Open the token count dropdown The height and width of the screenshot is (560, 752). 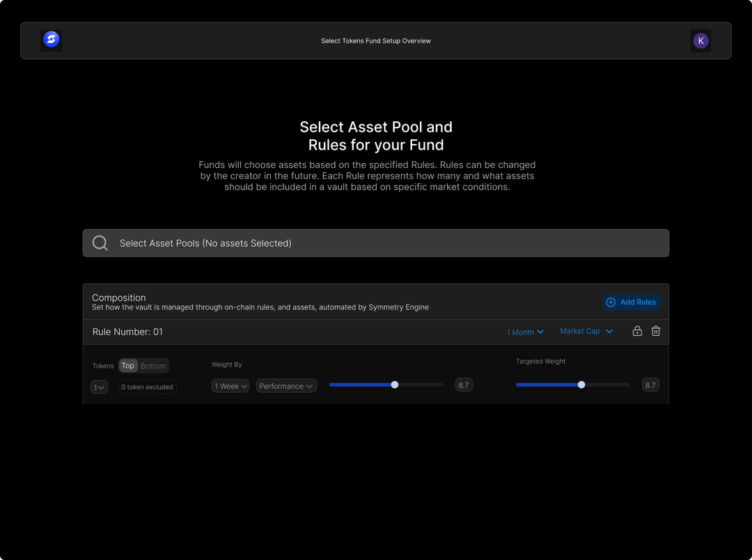(100, 387)
